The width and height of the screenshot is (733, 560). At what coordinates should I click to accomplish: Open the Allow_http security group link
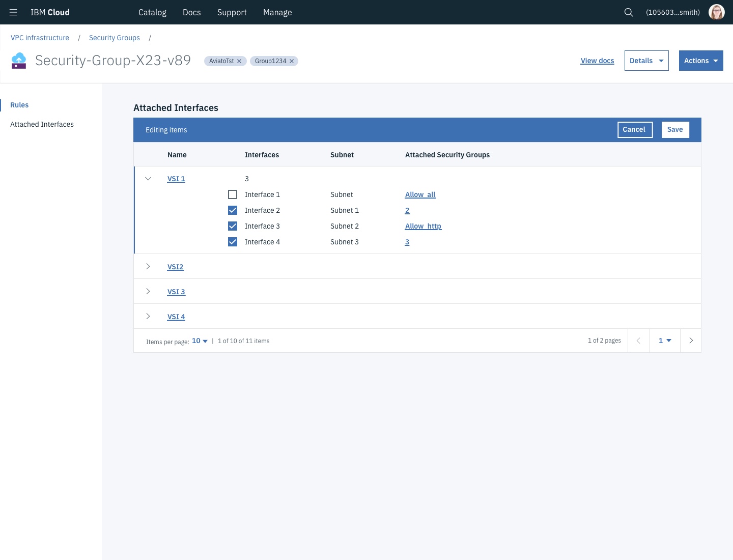tap(423, 226)
